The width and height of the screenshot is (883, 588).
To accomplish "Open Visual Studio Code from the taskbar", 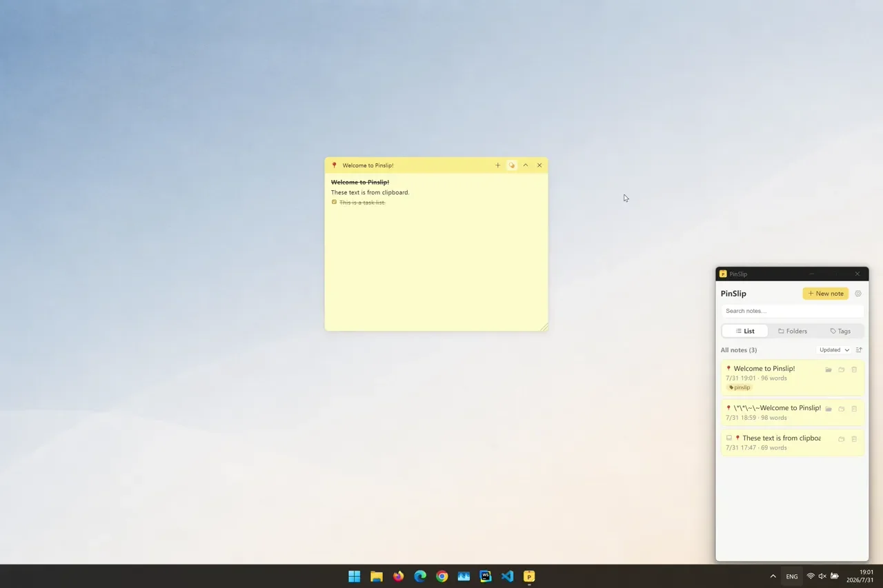I will point(508,576).
